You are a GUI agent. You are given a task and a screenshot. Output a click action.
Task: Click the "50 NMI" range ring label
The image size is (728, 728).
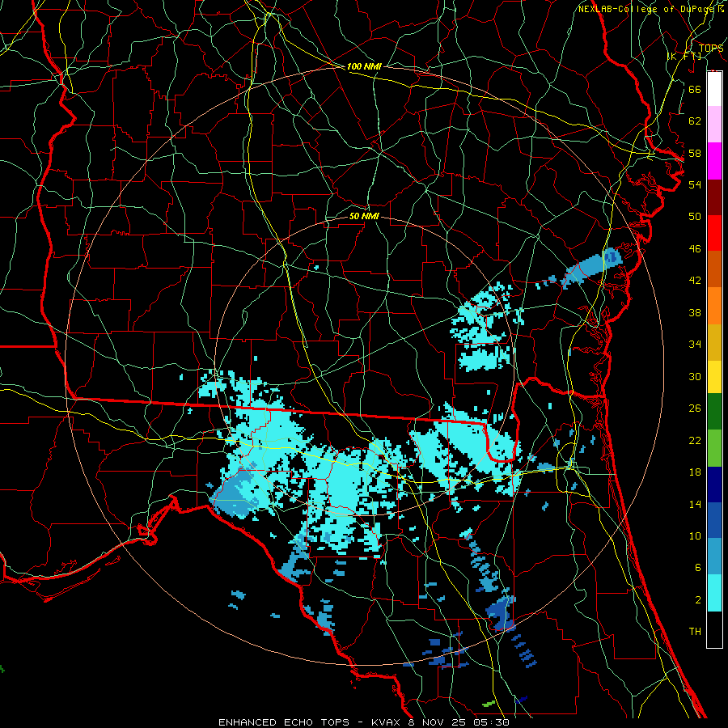[x=364, y=216]
